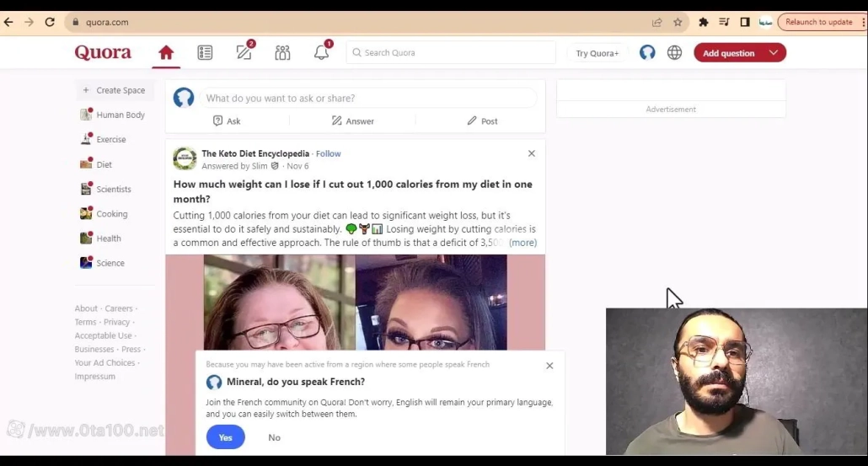Follow The Keto Diet Encyclopedia
Screen dimensions: 868x466
pos(329,153)
